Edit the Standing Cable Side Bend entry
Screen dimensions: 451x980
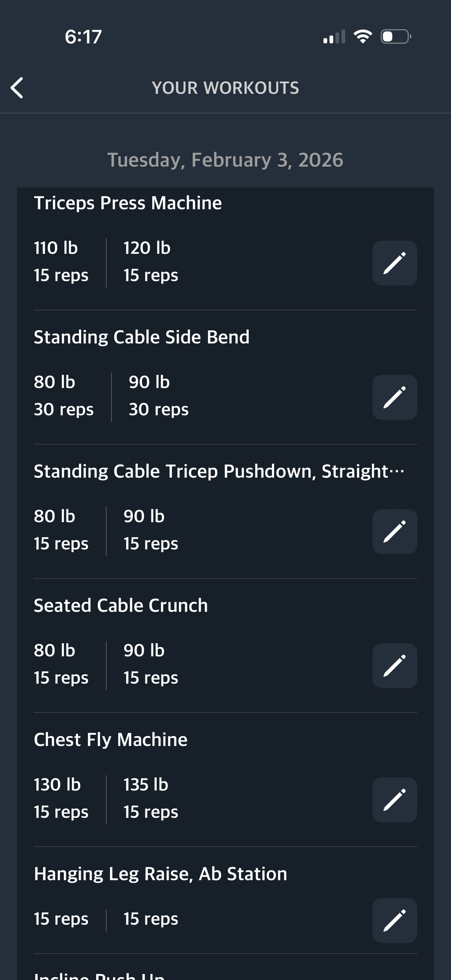[394, 397]
